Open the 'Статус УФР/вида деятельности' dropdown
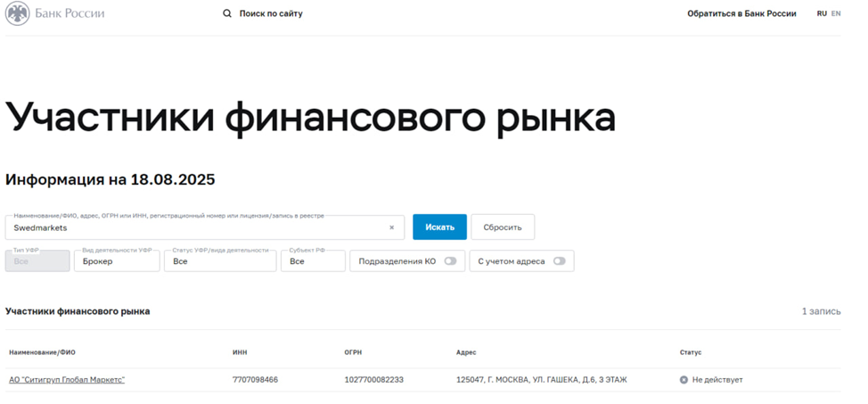 (x=220, y=261)
